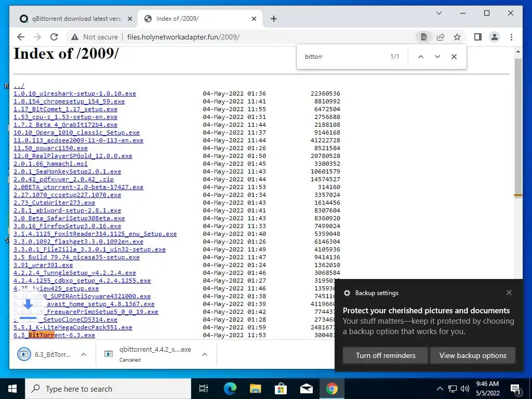Click Turn off reminders button
This screenshot has height=399, width=532.
coord(385,355)
